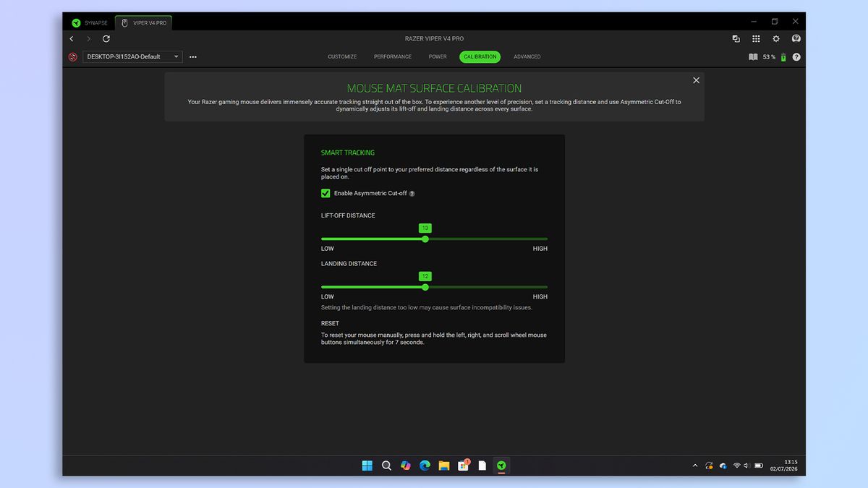
Task: Open the profile options ellipsis menu
Action: coord(193,56)
